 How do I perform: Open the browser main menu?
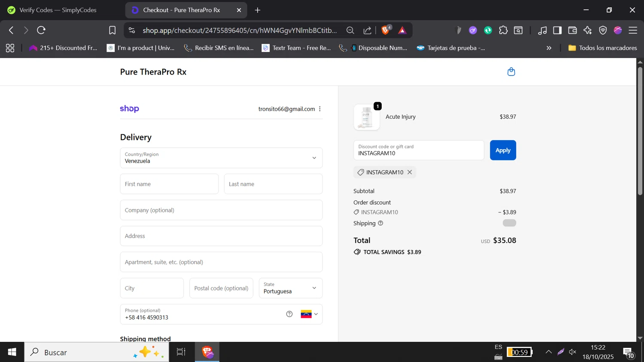(633, 30)
